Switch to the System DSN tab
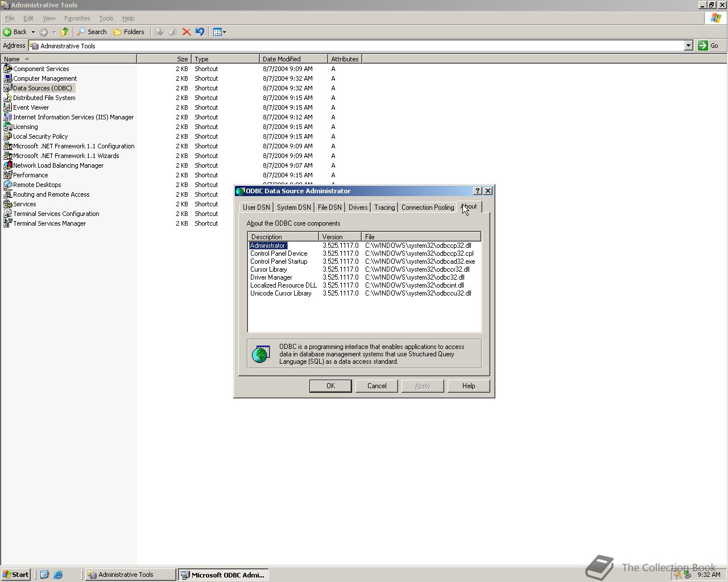 point(294,207)
